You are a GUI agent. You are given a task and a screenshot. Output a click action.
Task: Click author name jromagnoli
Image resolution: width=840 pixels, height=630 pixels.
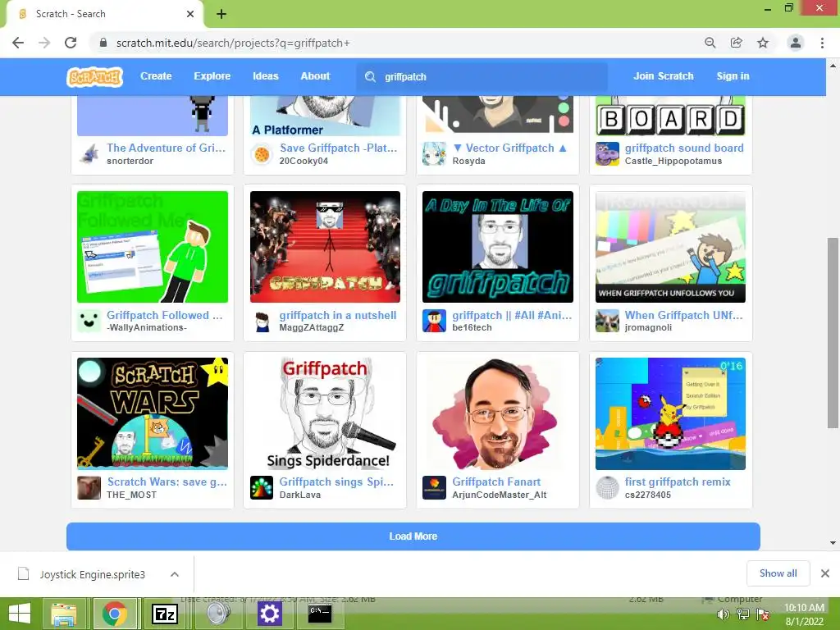click(x=648, y=327)
